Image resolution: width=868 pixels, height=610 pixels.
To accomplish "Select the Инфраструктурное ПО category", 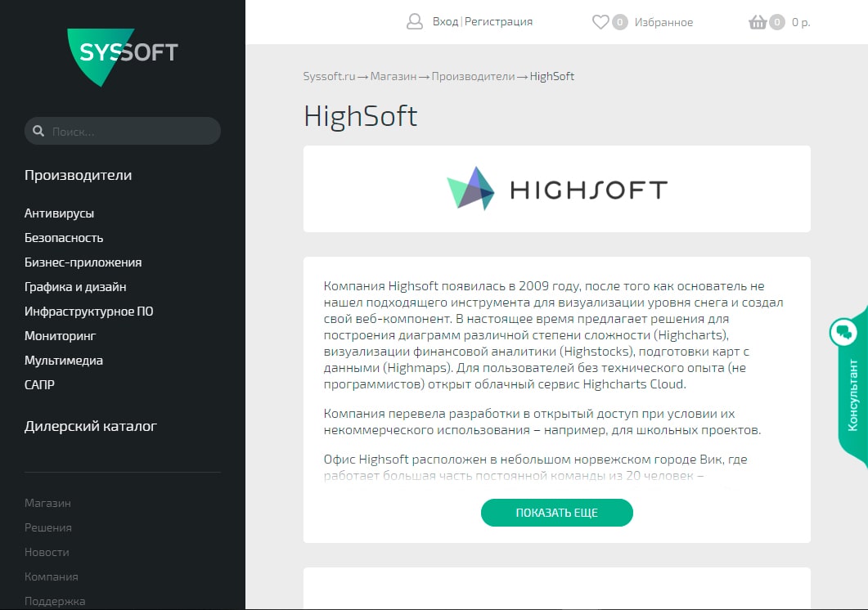I will [88, 311].
